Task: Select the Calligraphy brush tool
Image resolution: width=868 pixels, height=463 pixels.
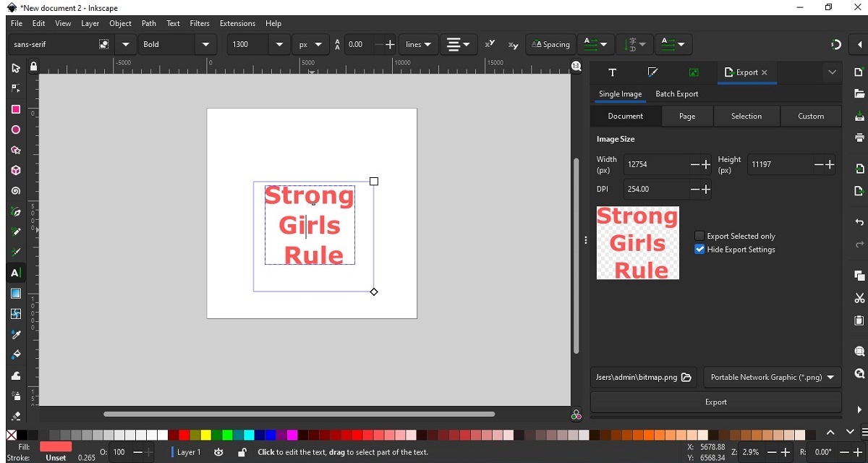Action: (16, 252)
